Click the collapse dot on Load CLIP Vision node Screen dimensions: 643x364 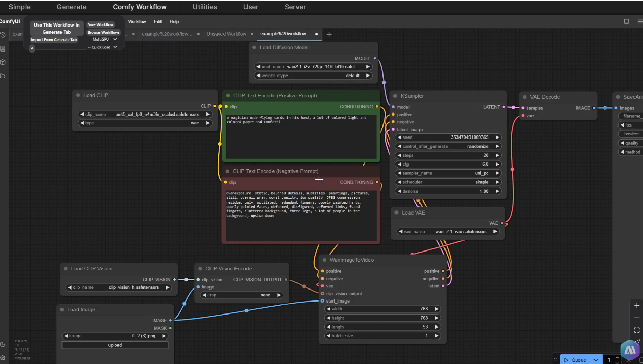click(x=66, y=269)
